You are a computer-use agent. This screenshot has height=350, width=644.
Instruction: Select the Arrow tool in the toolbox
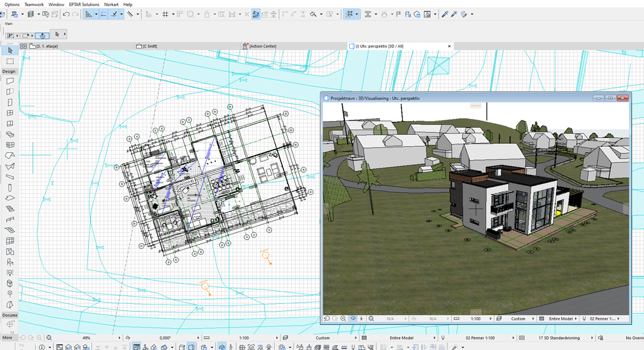tap(10, 50)
